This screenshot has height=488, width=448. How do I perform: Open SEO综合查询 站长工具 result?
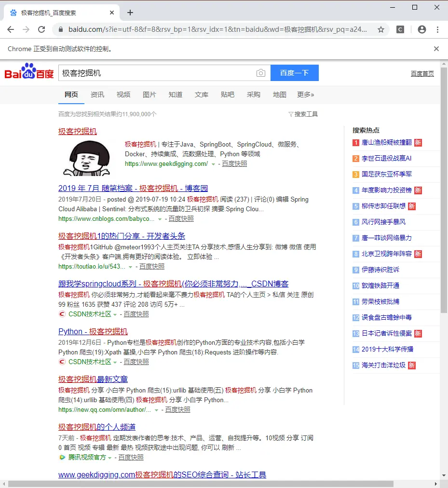click(x=162, y=474)
